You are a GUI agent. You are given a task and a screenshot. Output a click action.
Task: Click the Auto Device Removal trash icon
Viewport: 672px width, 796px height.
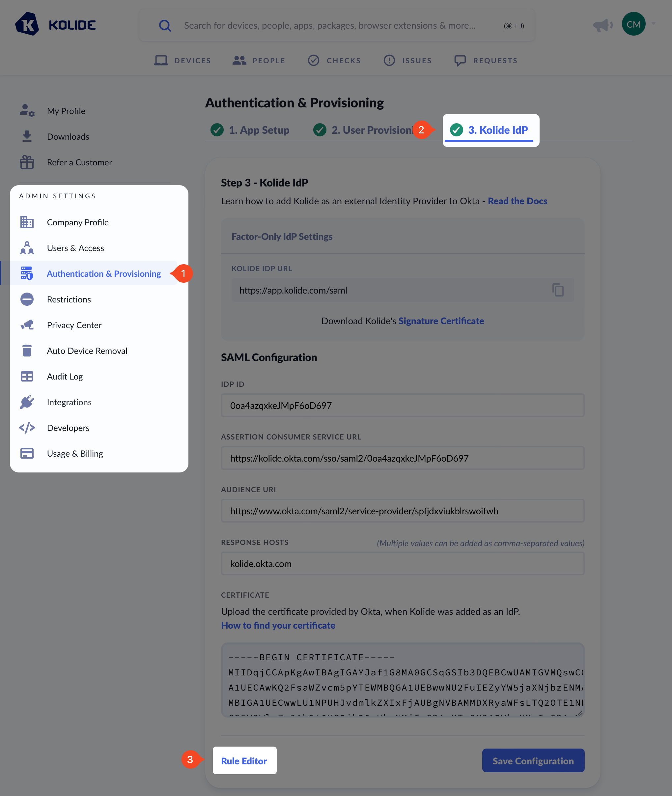tap(27, 351)
